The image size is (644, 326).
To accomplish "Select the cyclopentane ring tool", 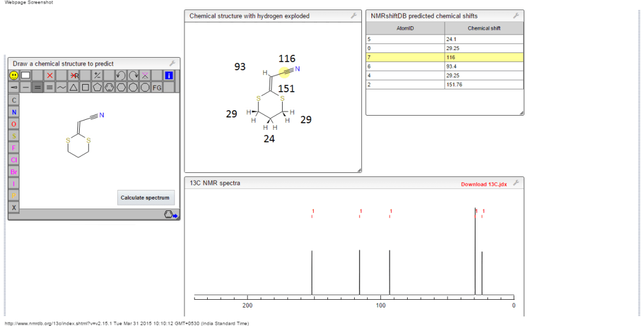I will tap(97, 88).
